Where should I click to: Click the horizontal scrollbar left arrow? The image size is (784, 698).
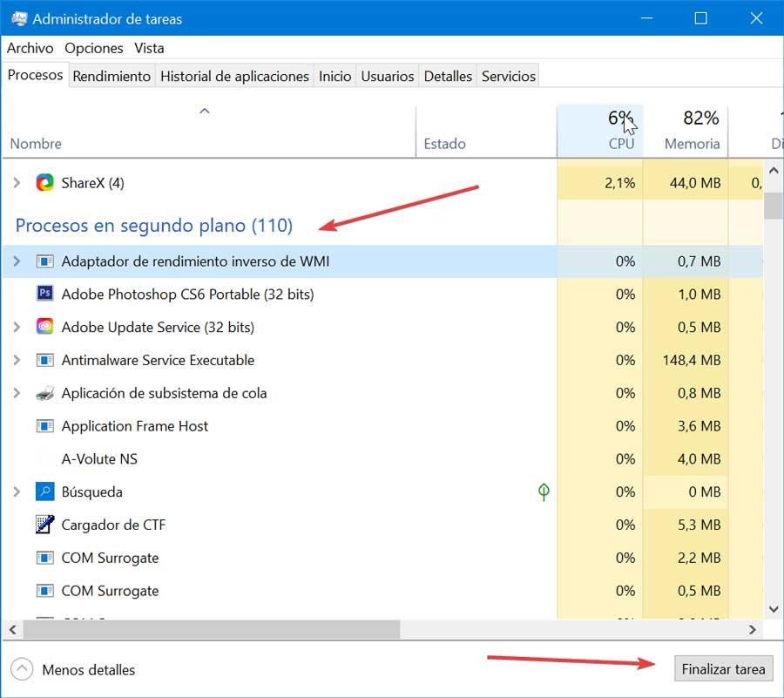pos(12,629)
